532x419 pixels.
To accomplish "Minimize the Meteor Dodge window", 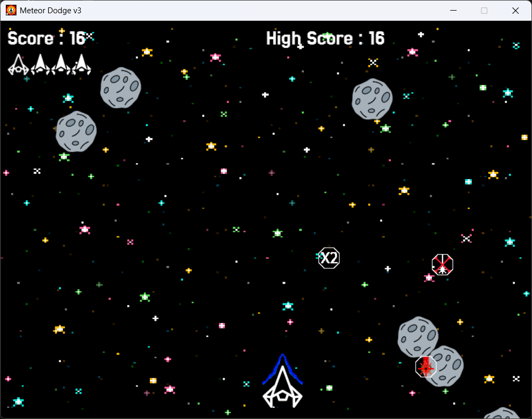I will (x=453, y=11).
